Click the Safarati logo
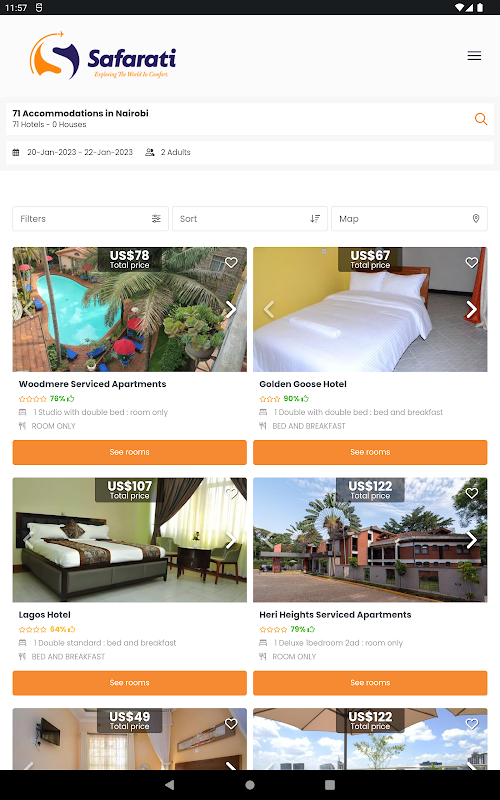 pyautogui.click(x=103, y=56)
